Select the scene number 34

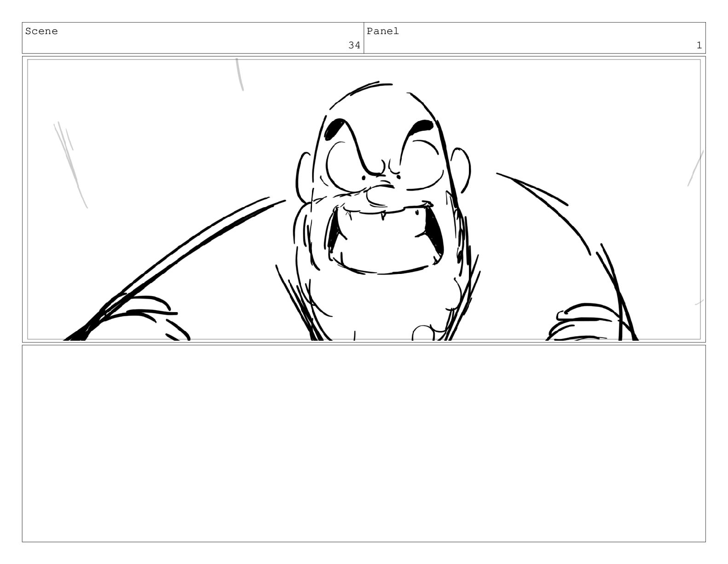tap(354, 45)
